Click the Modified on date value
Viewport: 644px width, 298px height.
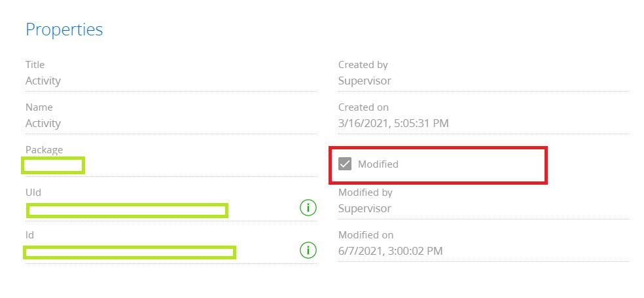391,251
